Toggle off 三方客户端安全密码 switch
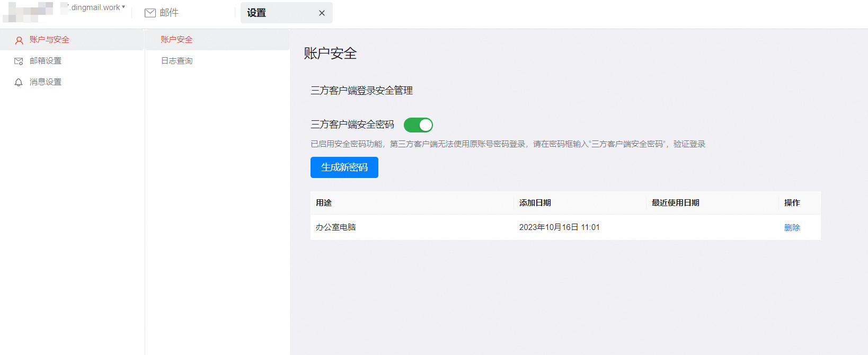The image size is (868, 355). click(418, 125)
